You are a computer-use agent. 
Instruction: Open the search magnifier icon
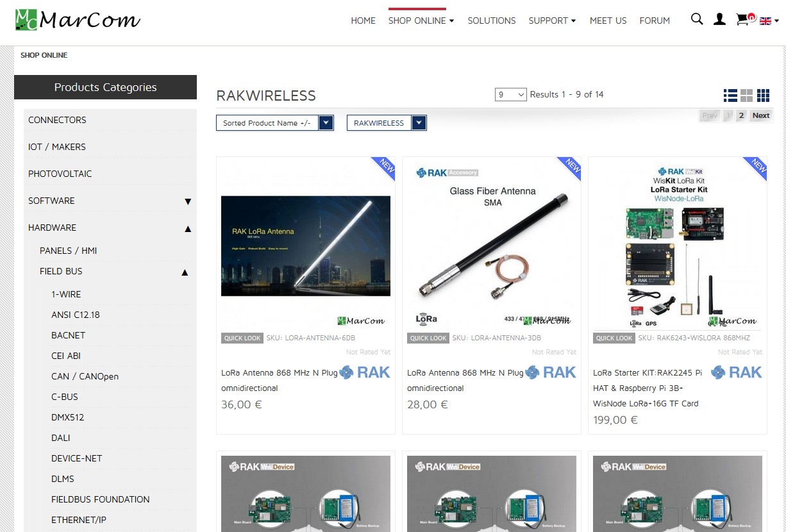(697, 19)
